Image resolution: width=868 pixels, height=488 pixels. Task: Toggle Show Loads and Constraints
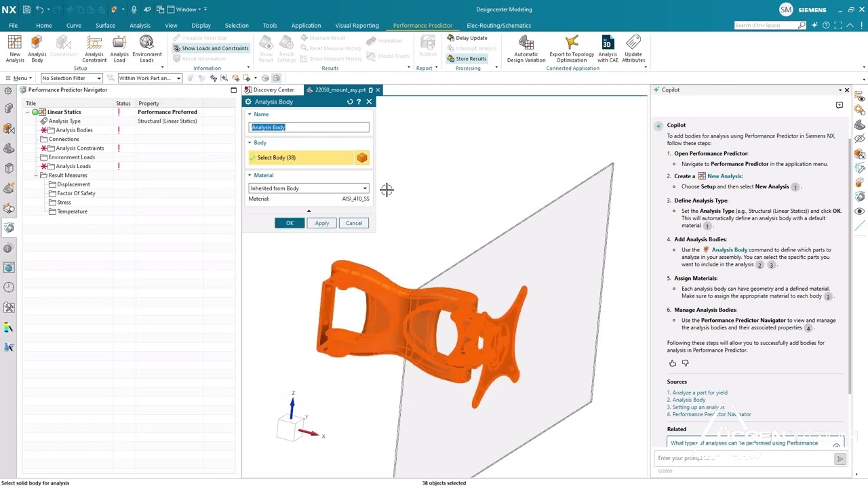[x=211, y=48]
